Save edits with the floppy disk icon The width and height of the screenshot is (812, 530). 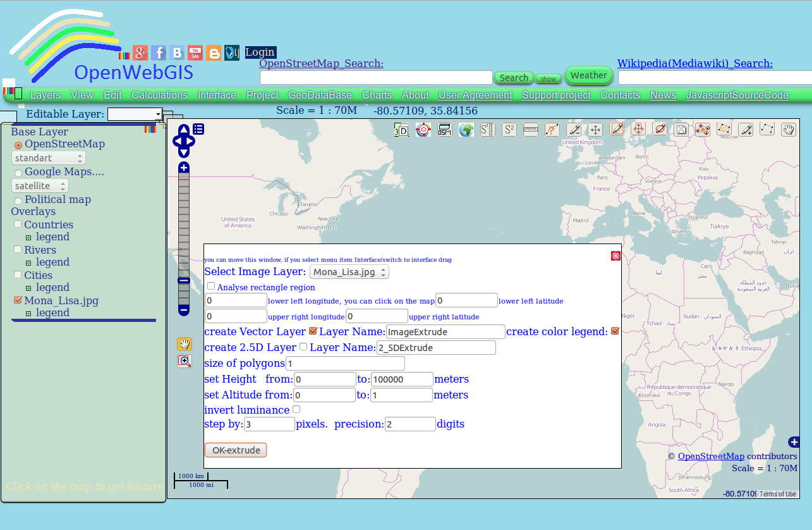[x=681, y=130]
